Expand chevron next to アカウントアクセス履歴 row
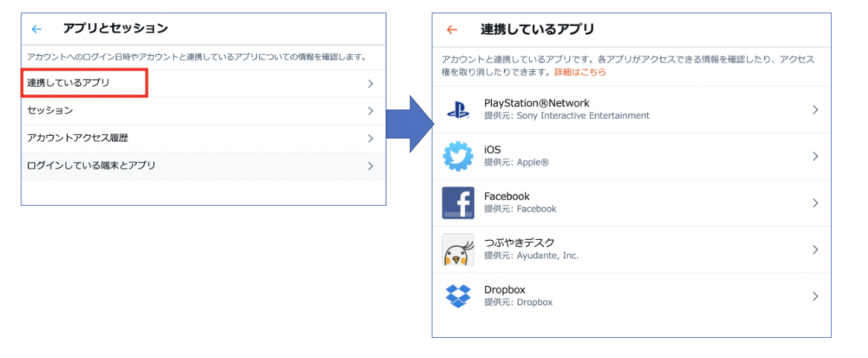Image resolution: width=868 pixels, height=358 pixels. coord(370,138)
